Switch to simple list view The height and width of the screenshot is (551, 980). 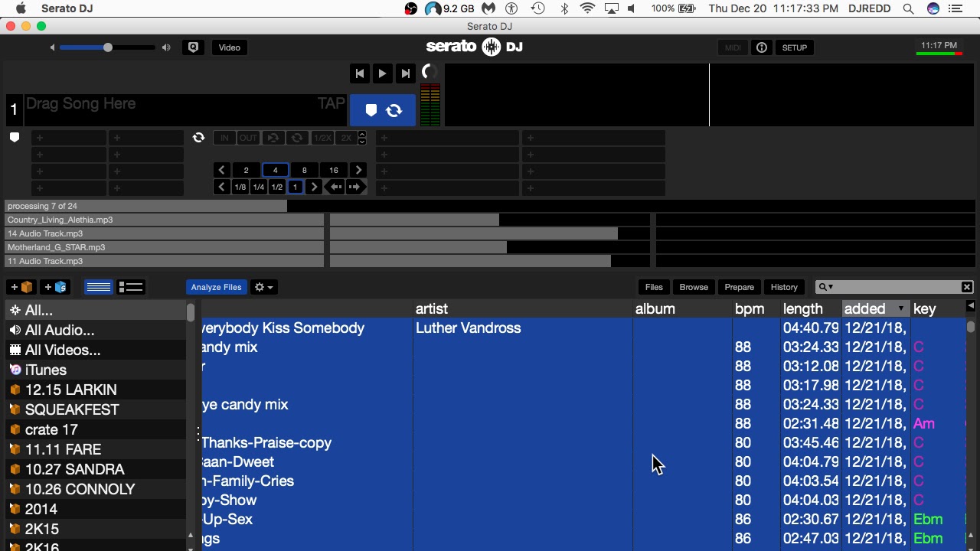click(x=98, y=287)
